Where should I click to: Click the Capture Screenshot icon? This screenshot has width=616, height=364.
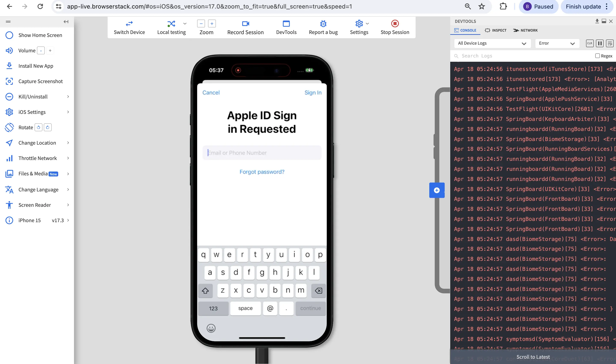9,81
